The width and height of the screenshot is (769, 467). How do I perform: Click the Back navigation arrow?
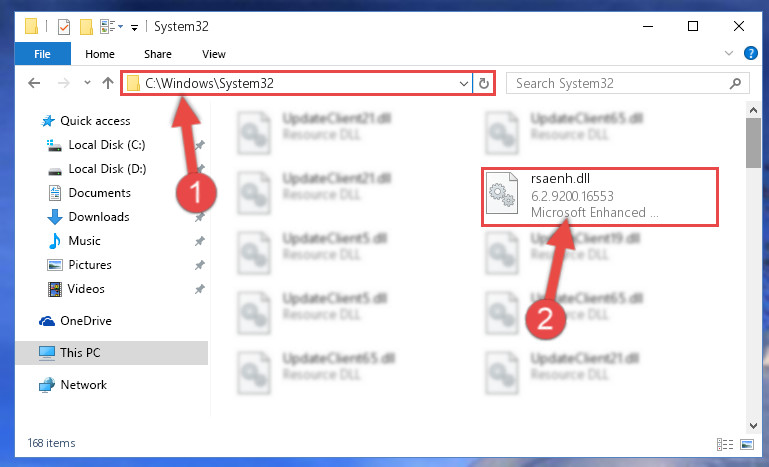pos(34,83)
